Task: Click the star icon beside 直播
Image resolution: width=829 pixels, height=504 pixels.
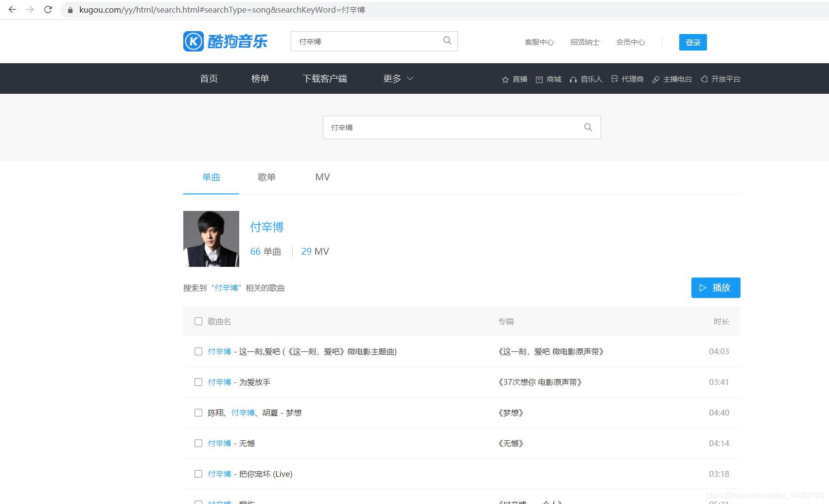Action: coord(505,79)
